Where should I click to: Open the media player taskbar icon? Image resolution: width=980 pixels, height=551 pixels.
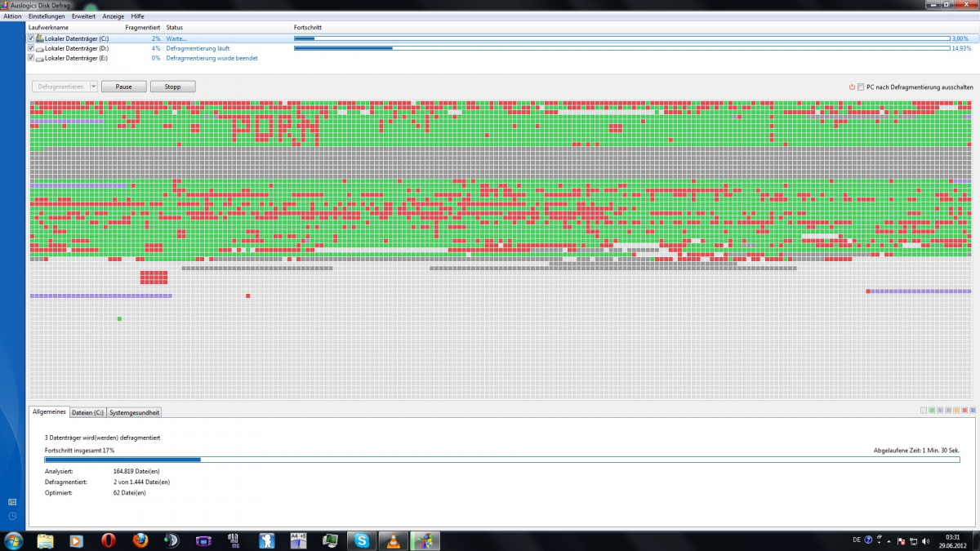pyautogui.click(x=76, y=540)
